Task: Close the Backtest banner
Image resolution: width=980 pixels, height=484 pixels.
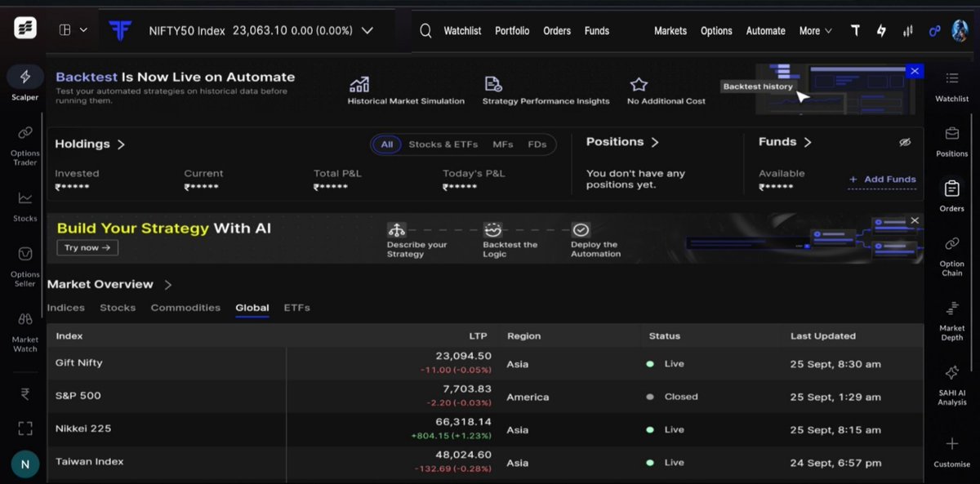Action: pyautogui.click(x=915, y=72)
